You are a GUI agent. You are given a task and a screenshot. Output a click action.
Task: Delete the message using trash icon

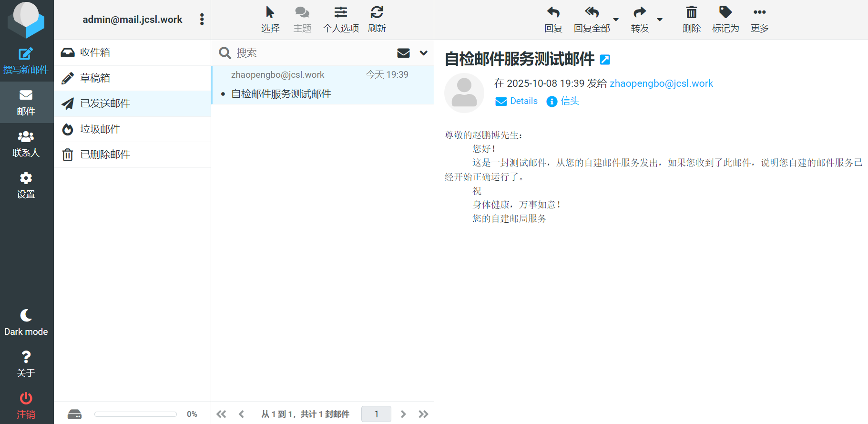pyautogui.click(x=691, y=12)
